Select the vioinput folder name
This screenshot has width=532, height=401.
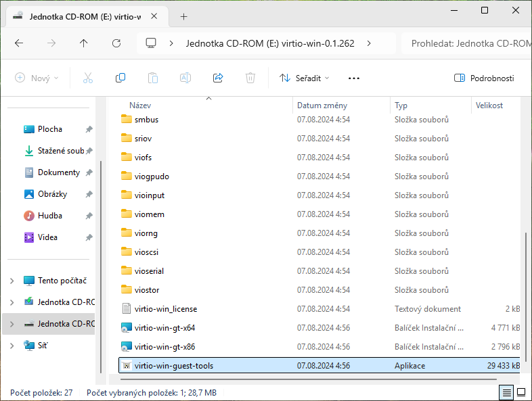[150, 195]
